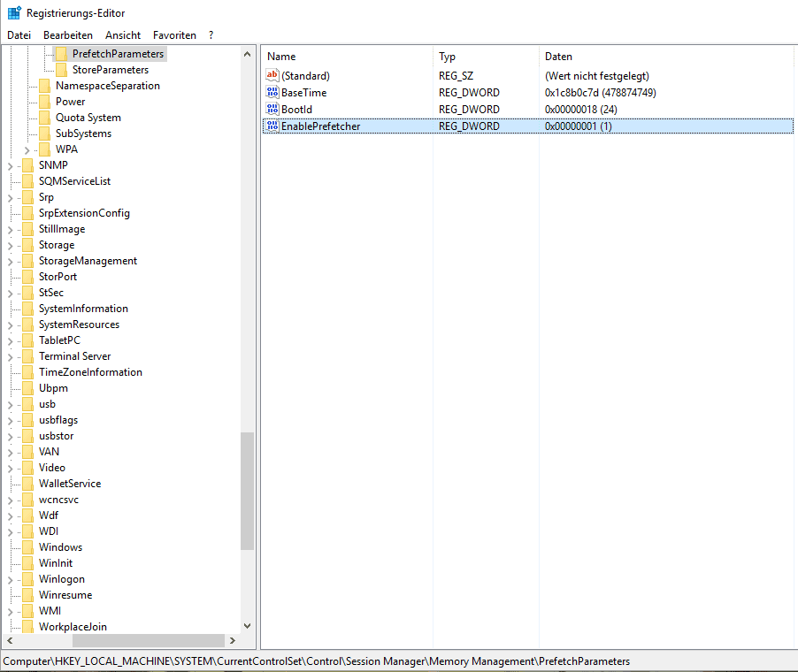Expand the StillImage key
The height and width of the screenshot is (672, 798).
(11, 230)
